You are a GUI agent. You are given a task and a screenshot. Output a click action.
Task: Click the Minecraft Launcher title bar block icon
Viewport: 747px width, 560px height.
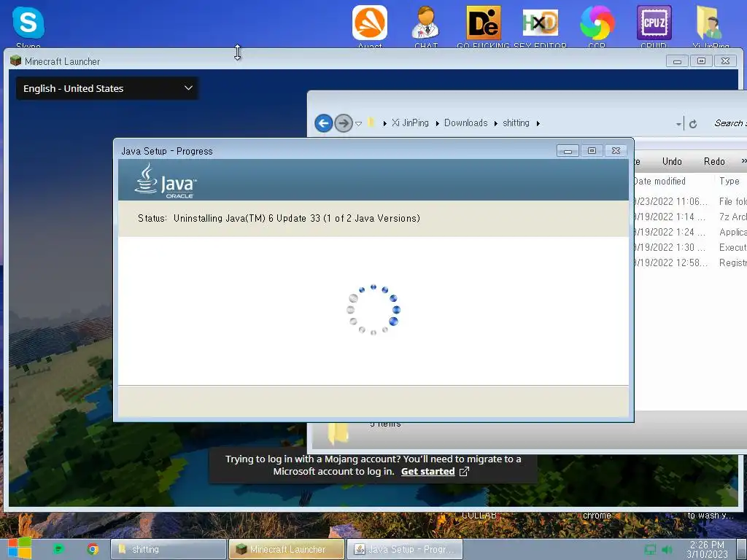(16, 61)
